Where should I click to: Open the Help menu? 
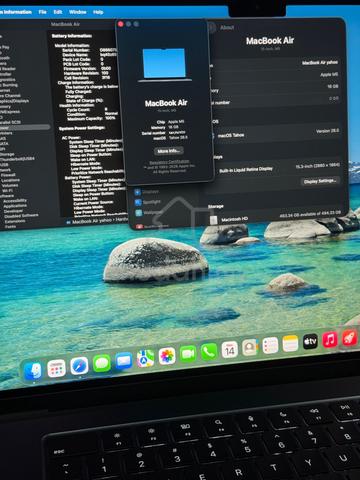coord(98,12)
